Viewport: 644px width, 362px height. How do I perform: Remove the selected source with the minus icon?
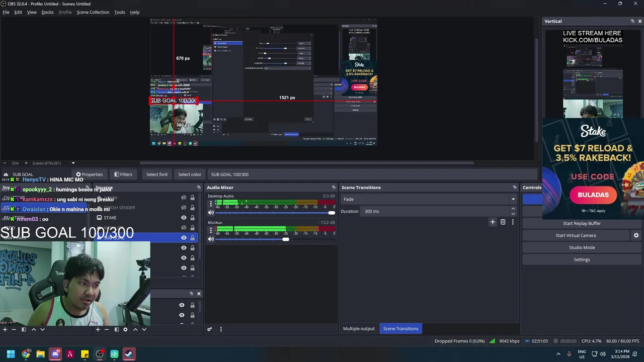[x=107, y=329]
